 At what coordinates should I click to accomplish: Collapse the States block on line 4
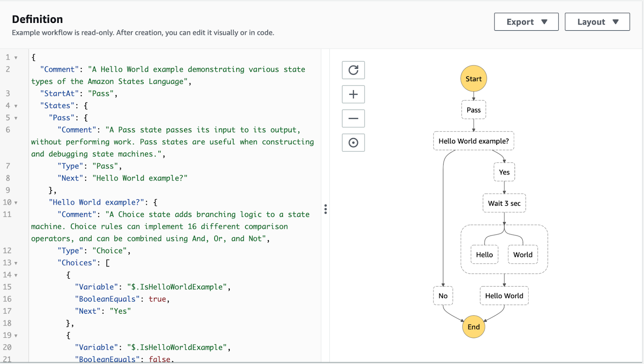(x=16, y=106)
